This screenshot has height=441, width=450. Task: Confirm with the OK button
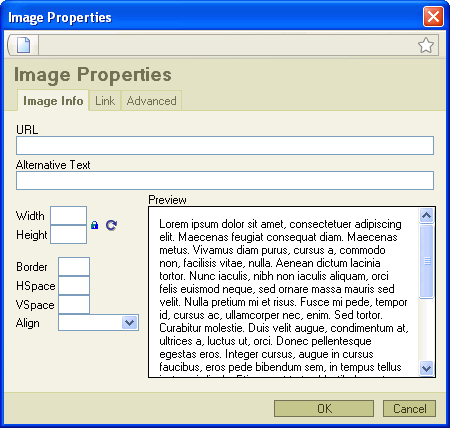click(324, 408)
